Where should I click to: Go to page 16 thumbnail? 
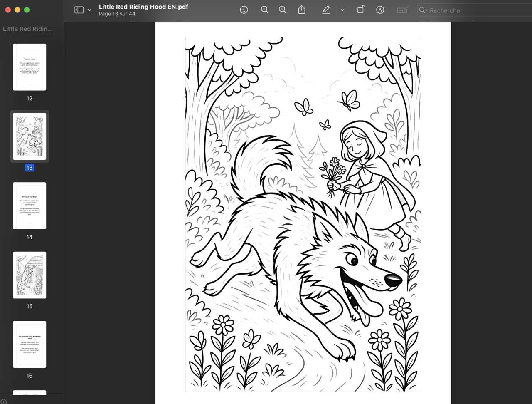(x=30, y=344)
